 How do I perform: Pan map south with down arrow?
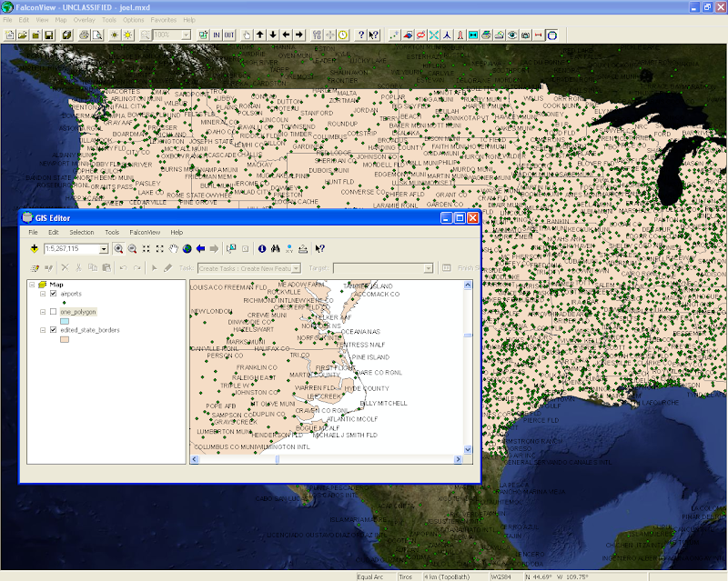(x=273, y=35)
